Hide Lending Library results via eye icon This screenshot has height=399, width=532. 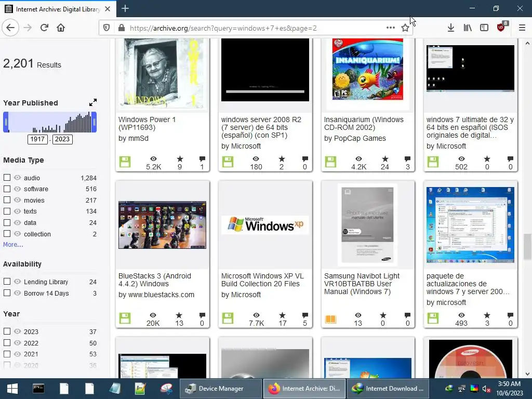(x=17, y=281)
